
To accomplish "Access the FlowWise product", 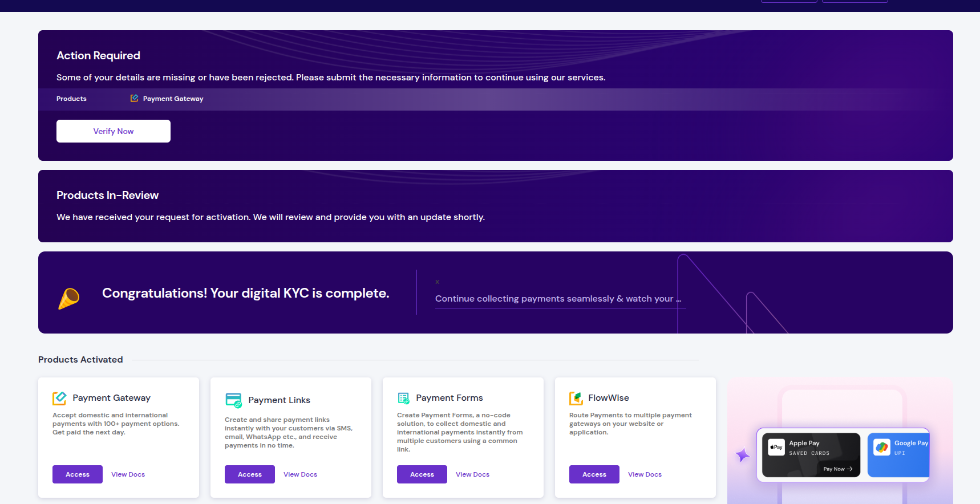I will (594, 474).
